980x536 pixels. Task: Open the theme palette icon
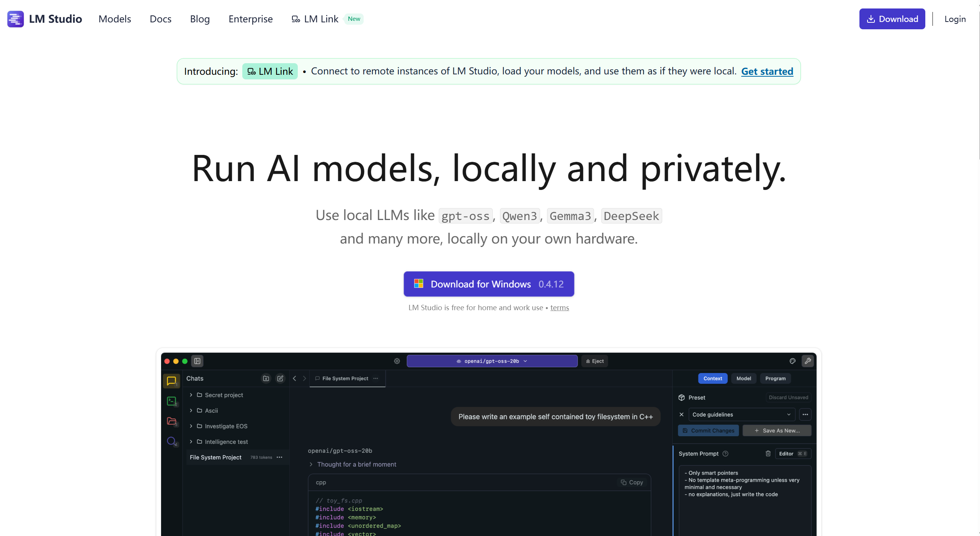pyautogui.click(x=792, y=361)
